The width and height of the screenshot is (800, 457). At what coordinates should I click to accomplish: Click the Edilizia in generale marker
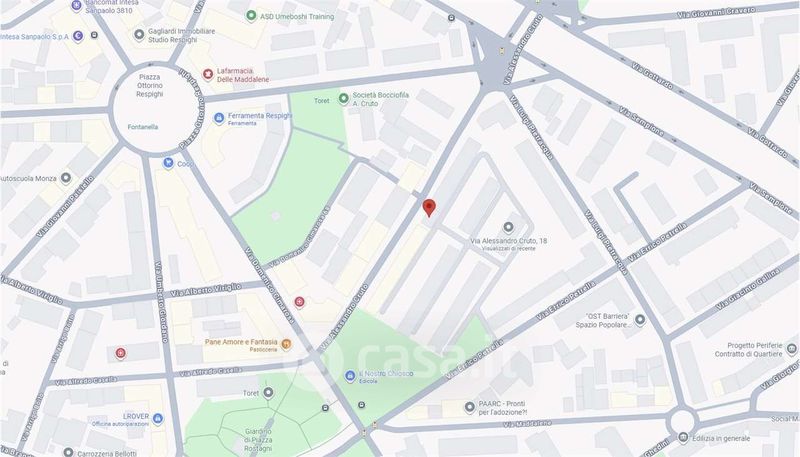[x=683, y=438]
